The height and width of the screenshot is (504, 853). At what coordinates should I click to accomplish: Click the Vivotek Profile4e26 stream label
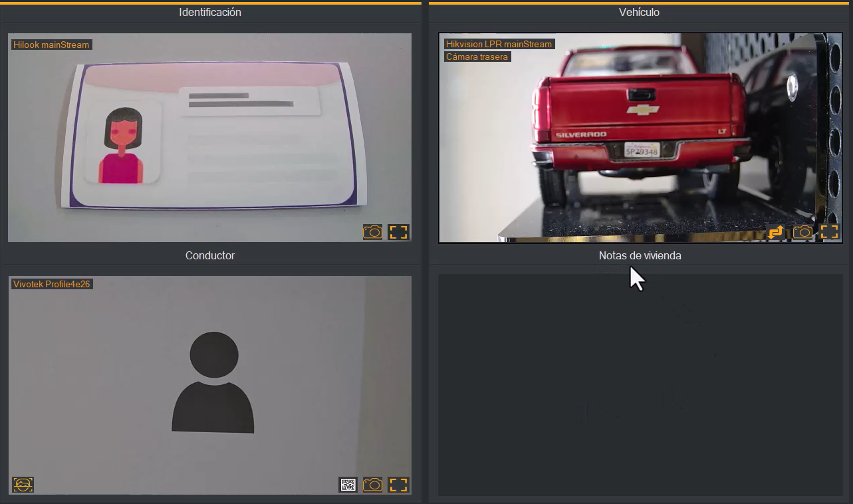[52, 284]
